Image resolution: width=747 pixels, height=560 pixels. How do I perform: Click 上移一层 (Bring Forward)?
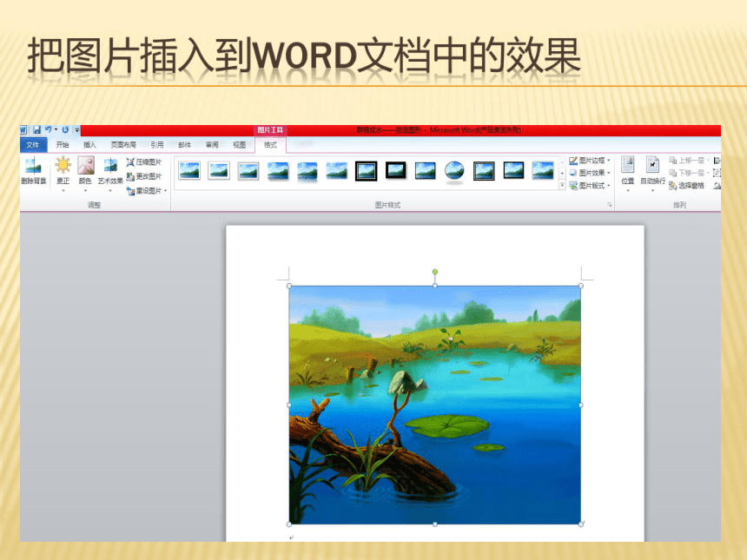pyautogui.click(x=686, y=161)
